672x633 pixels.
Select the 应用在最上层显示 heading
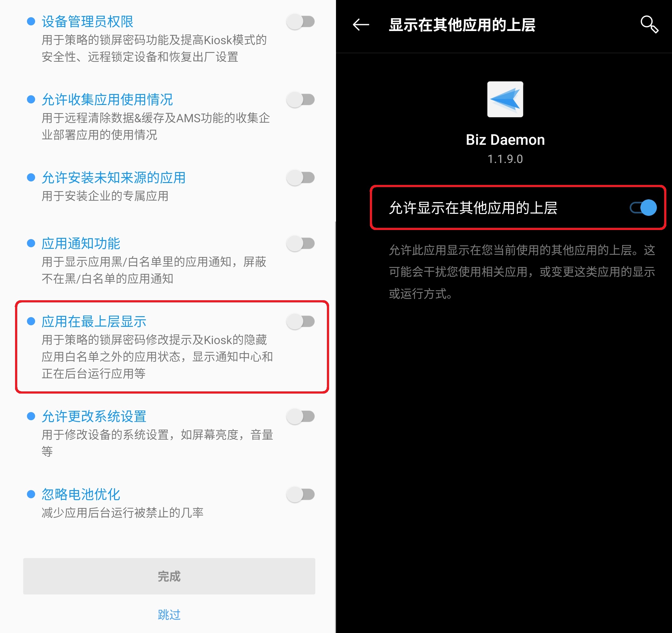(x=94, y=322)
